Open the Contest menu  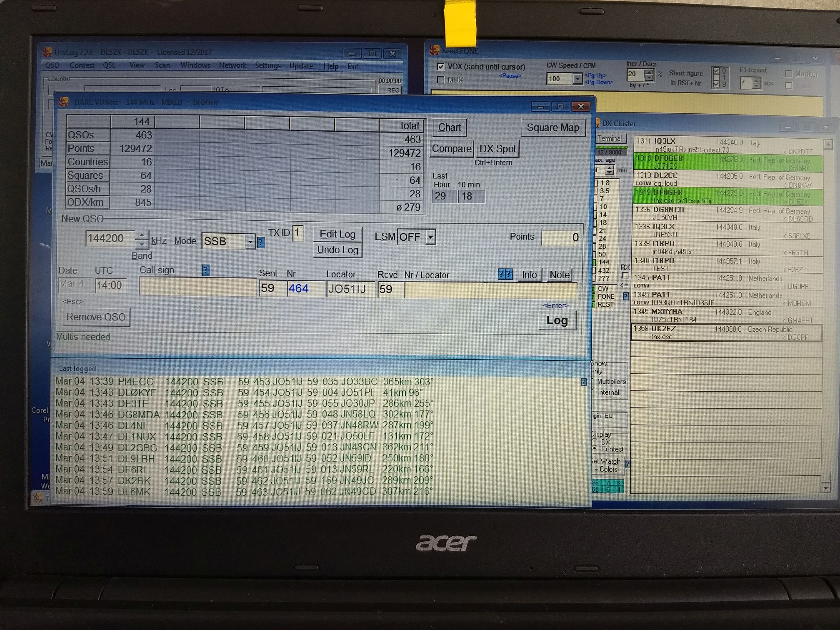[82, 65]
